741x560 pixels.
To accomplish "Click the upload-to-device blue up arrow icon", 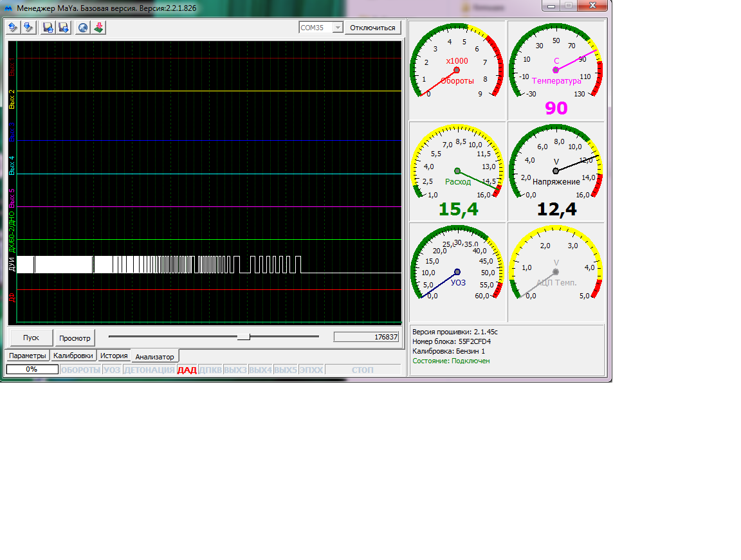I will [13, 28].
